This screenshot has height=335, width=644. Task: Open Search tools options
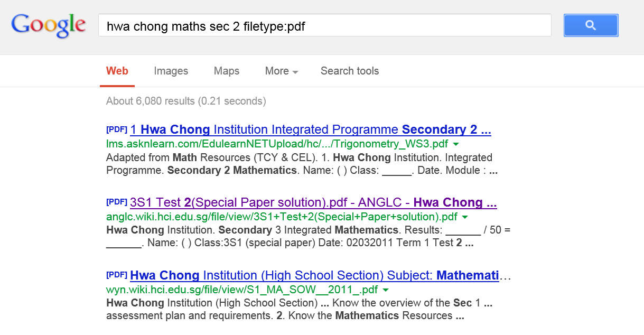tap(349, 71)
